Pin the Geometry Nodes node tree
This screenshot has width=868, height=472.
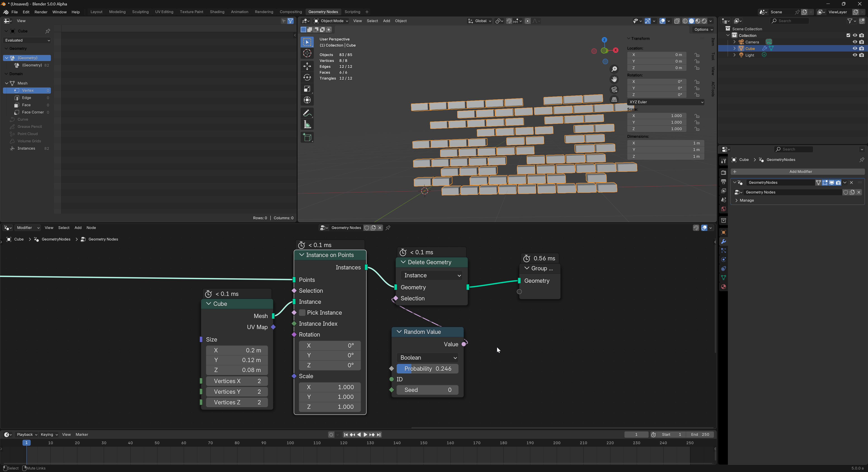pyautogui.click(x=388, y=228)
